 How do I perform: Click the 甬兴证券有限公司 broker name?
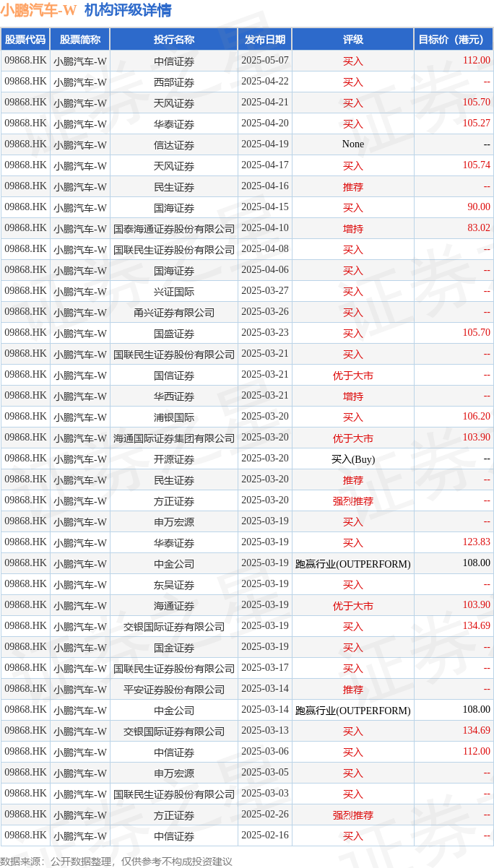pos(174,313)
